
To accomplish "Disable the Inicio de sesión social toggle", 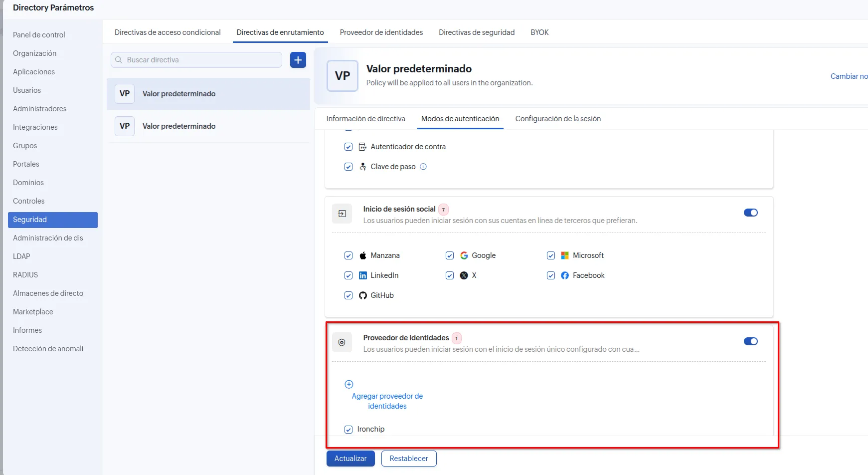I will click(x=751, y=213).
